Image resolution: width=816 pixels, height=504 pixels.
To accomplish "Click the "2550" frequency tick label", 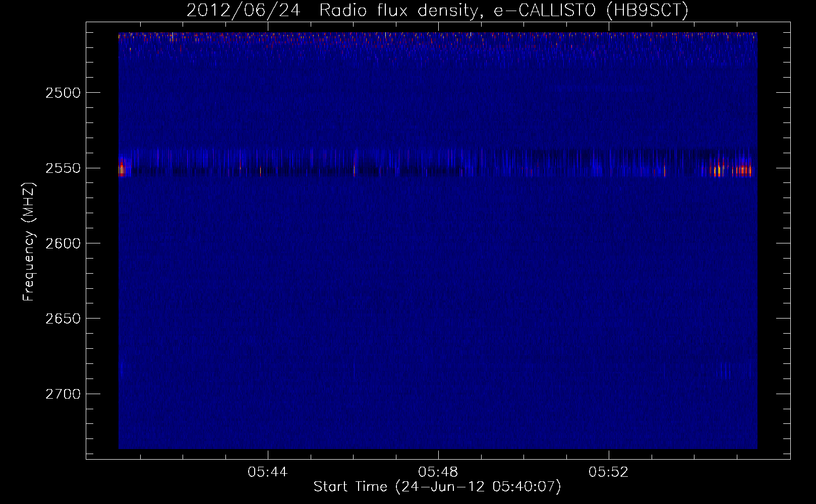I will (63, 168).
